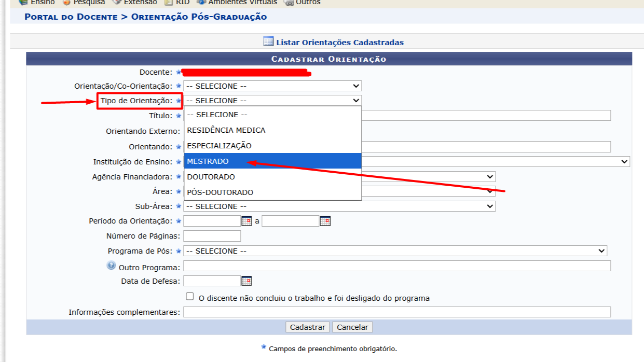Choose PÓS-DOUTORADO from the list
644x362 pixels.
point(273,192)
